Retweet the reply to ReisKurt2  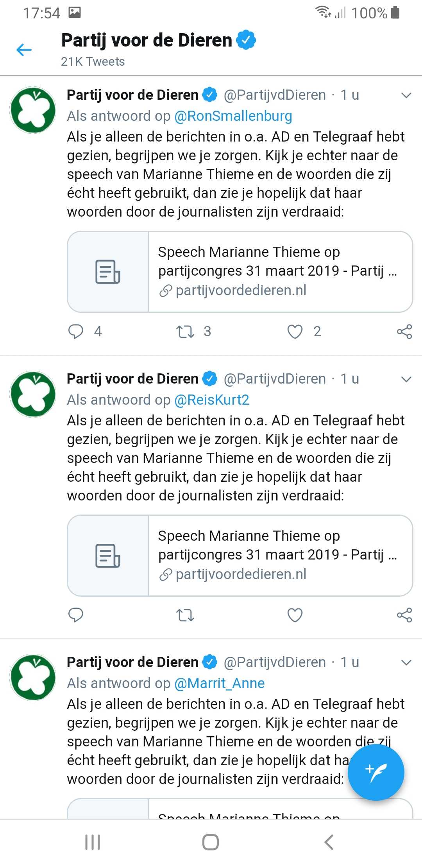point(185,615)
